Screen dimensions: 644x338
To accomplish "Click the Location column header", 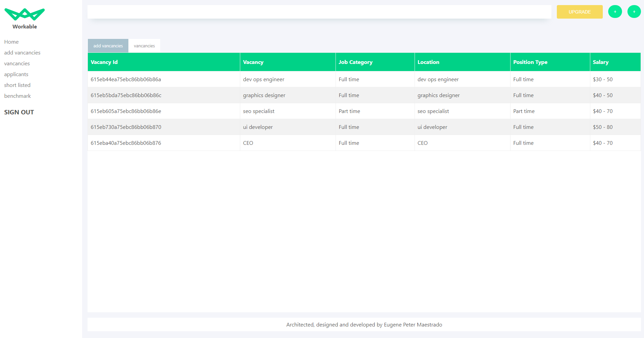I will 463,62.
